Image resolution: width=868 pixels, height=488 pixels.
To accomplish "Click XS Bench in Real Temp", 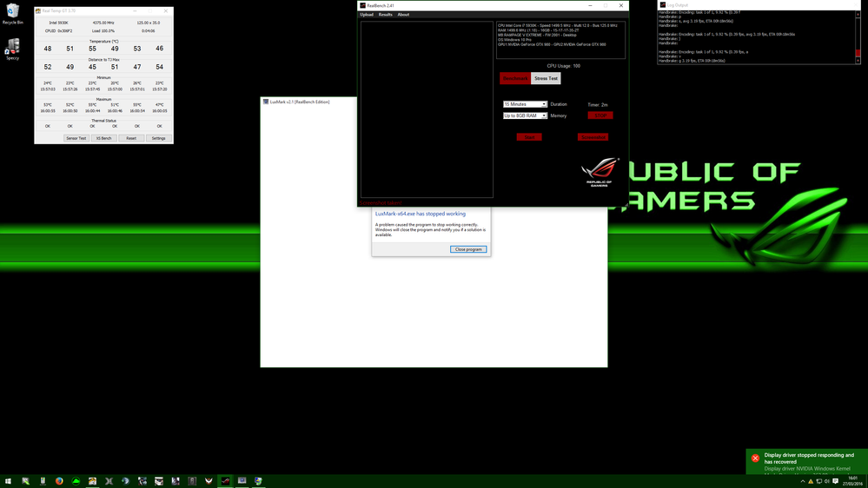I will point(103,138).
